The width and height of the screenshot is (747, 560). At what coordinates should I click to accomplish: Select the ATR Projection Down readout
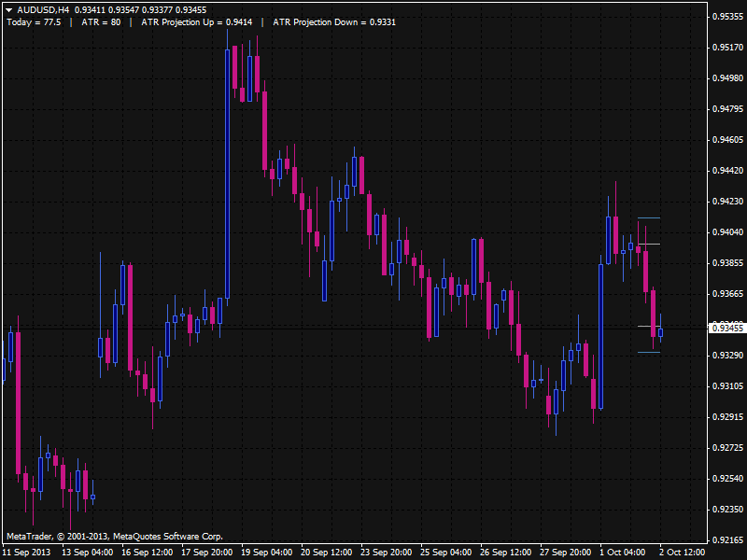(x=334, y=21)
